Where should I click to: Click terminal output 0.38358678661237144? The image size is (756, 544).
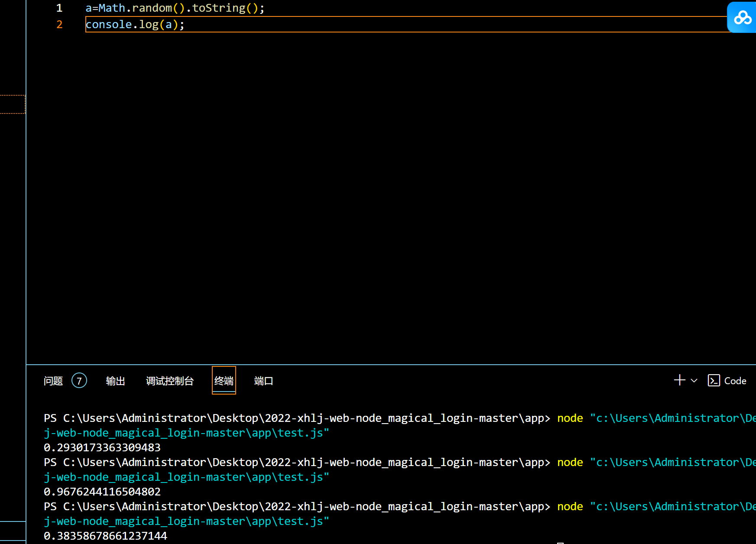105,536
